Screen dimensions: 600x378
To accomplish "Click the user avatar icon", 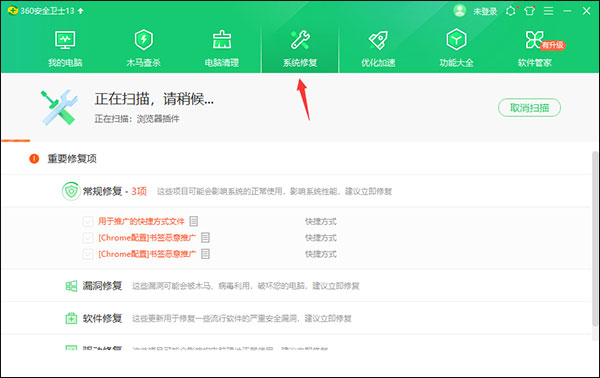I will [460, 11].
